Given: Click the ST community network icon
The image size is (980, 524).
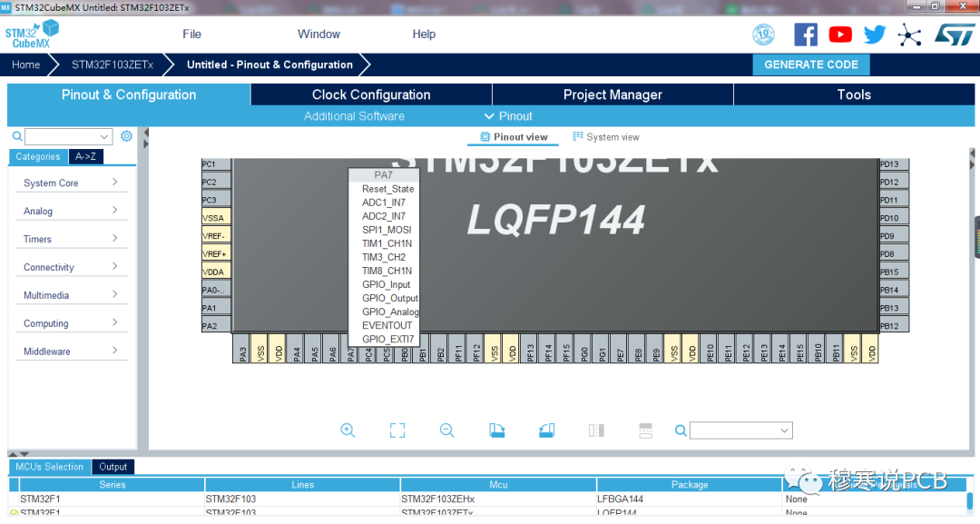Looking at the screenshot, I should pos(909,35).
